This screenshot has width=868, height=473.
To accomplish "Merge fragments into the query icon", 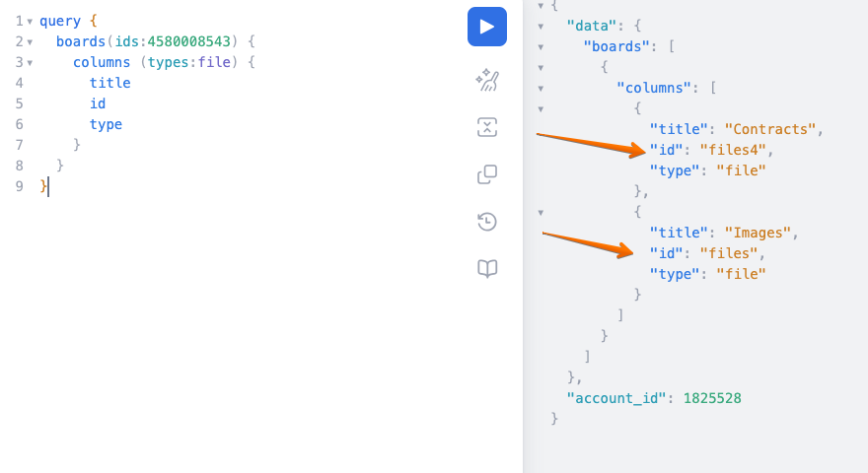I will [487, 127].
